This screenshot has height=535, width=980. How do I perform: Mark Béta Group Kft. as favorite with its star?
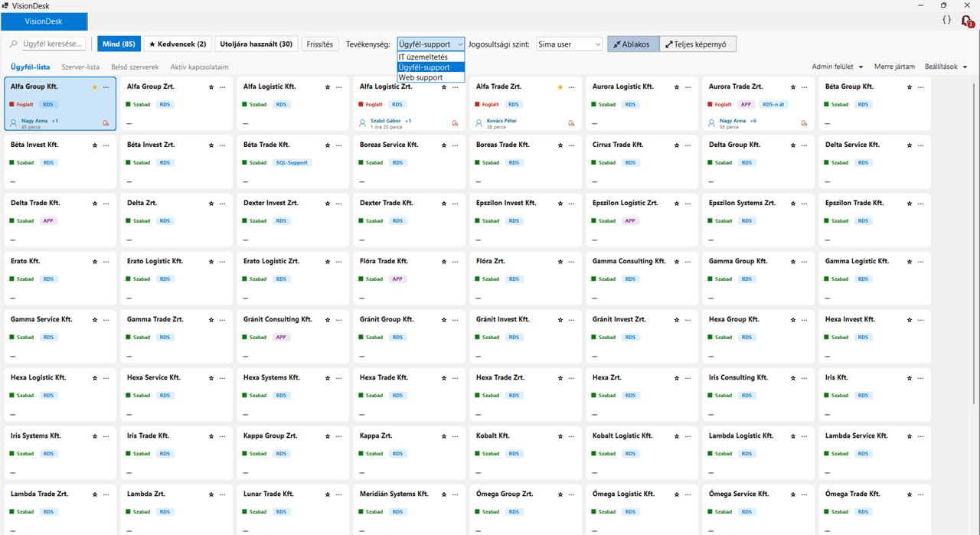point(910,87)
